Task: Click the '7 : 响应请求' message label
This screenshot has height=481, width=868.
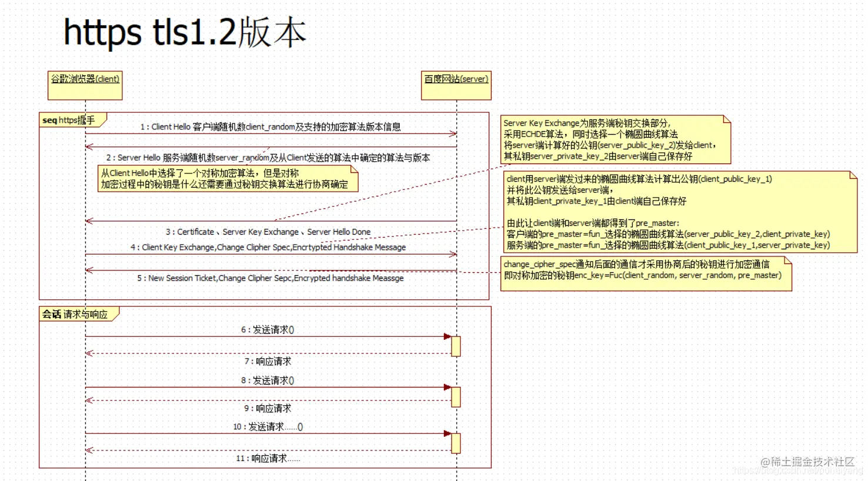Action: [268, 361]
